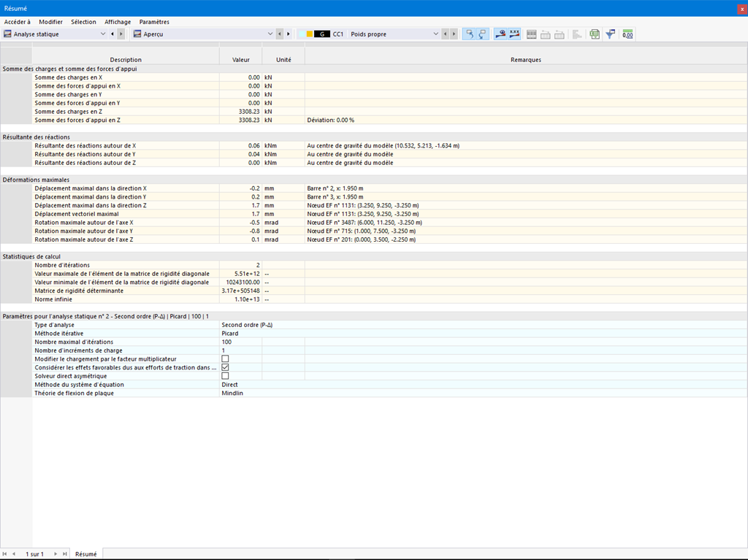Open the Accéder à menu

(x=18, y=22)
